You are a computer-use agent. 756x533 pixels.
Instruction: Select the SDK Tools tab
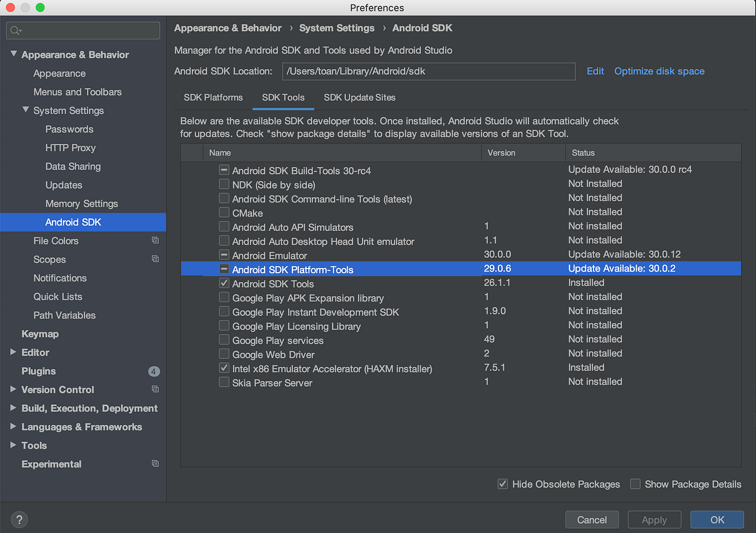[x=283, y=97]
